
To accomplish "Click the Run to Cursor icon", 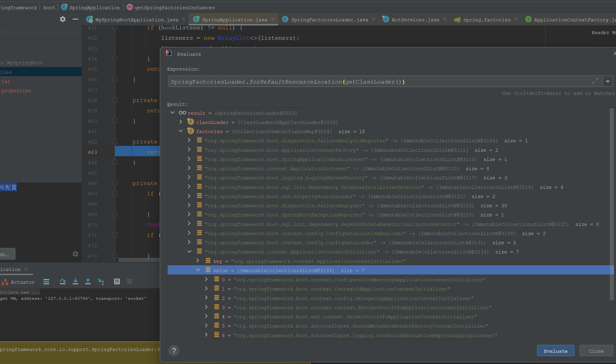I will 101,282.
